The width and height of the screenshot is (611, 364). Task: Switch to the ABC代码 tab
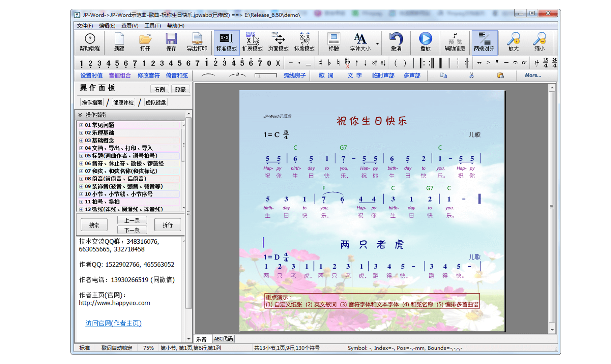coord(223,339)
